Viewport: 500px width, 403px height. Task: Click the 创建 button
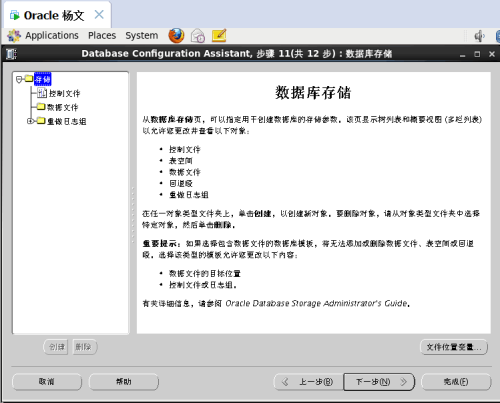56,347
